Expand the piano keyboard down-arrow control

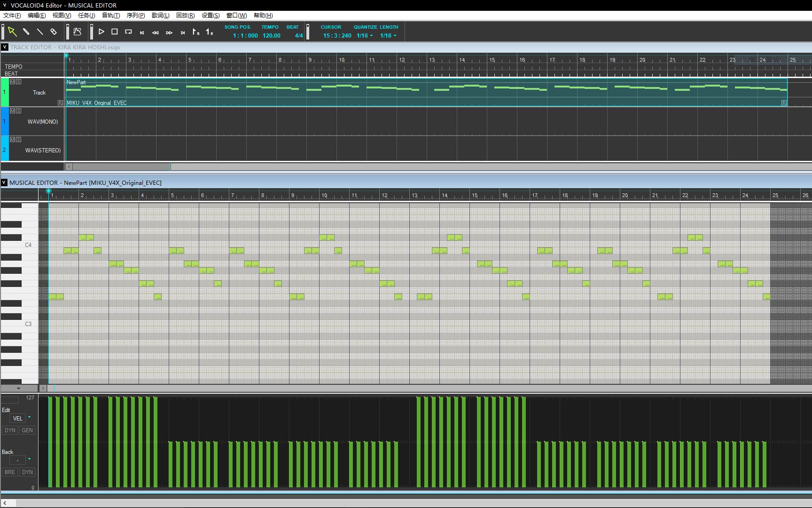pyautogui.click(x=19, y=389)
